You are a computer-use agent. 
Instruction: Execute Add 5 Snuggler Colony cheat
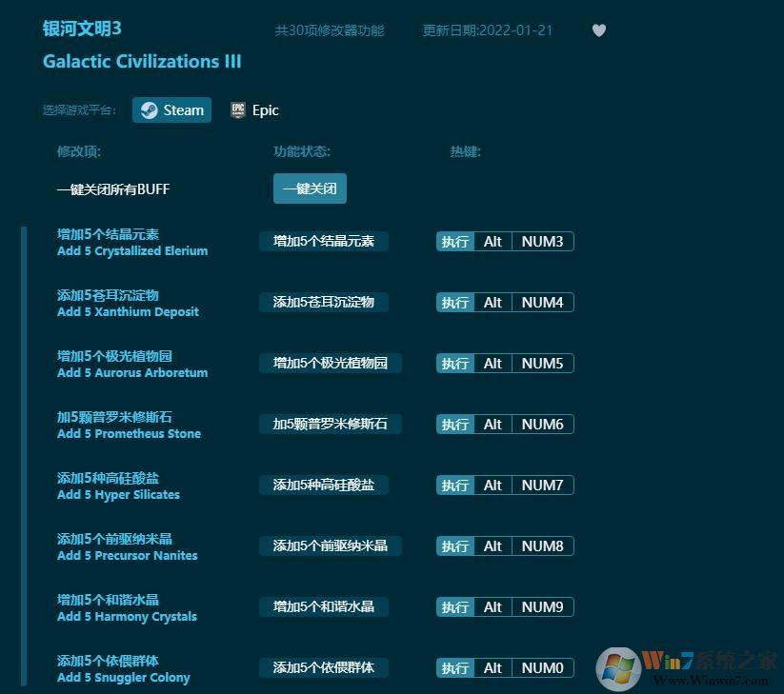pos(454,667)
